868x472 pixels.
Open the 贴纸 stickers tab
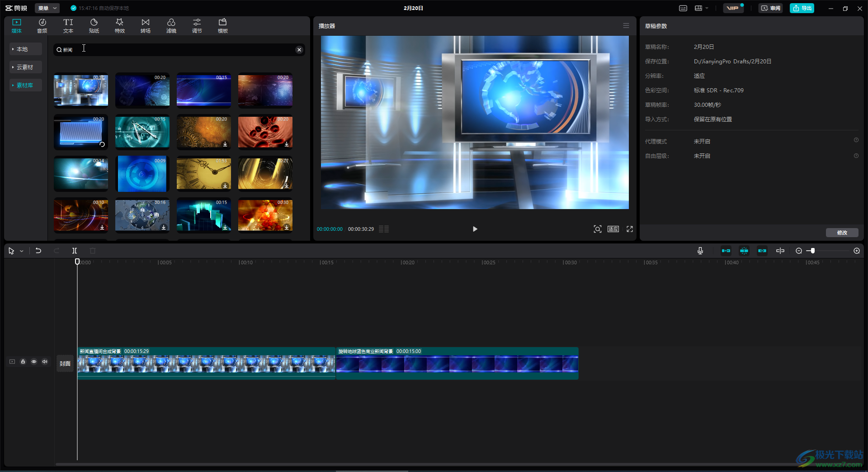point(94,26)
